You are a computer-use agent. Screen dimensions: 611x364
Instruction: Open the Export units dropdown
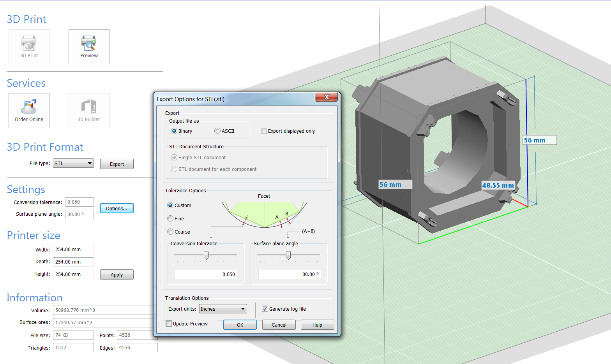223,309
